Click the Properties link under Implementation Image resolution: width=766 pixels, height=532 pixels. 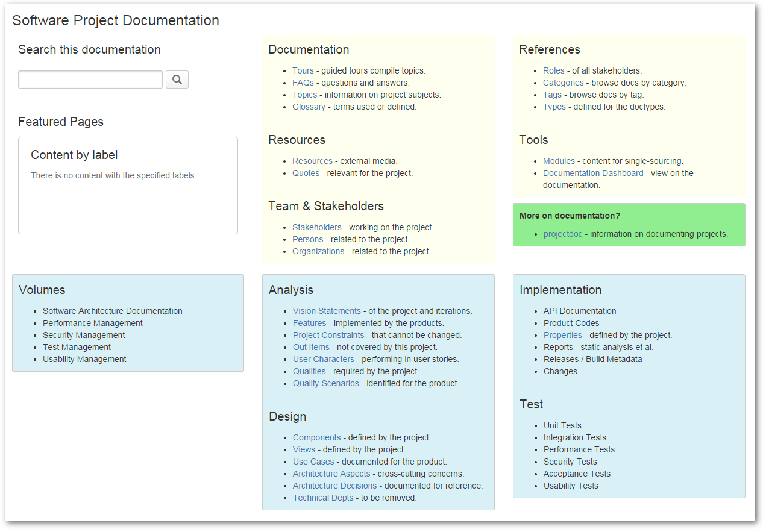click(x=562, y=335)
